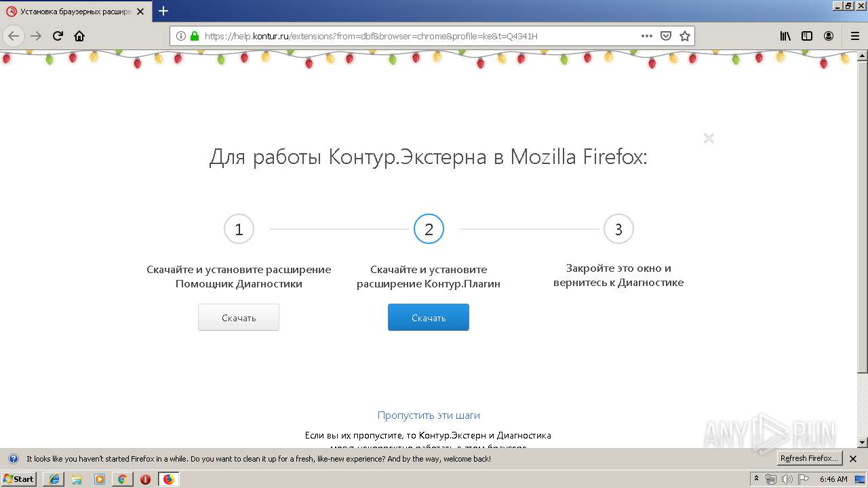The image size is (868, 488).
Task: Download the Помощник Диагностики extension
Action: tap(239, 317)
